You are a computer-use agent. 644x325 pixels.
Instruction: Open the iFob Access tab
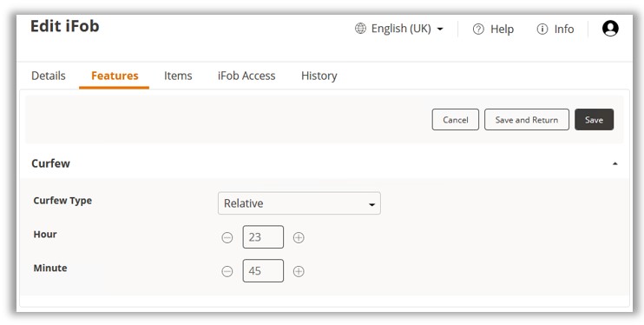tap(246, 76)
